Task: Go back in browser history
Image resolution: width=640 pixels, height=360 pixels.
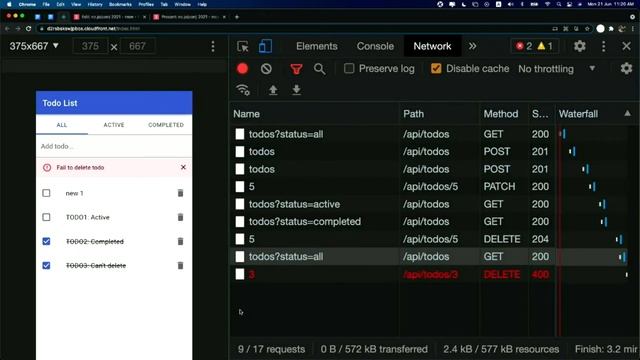Action: (7, 29)
